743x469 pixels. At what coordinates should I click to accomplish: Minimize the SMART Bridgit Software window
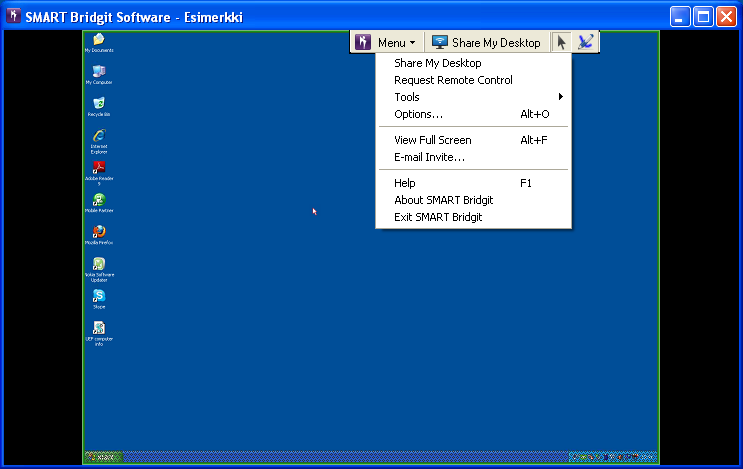[x=680, y=17]
